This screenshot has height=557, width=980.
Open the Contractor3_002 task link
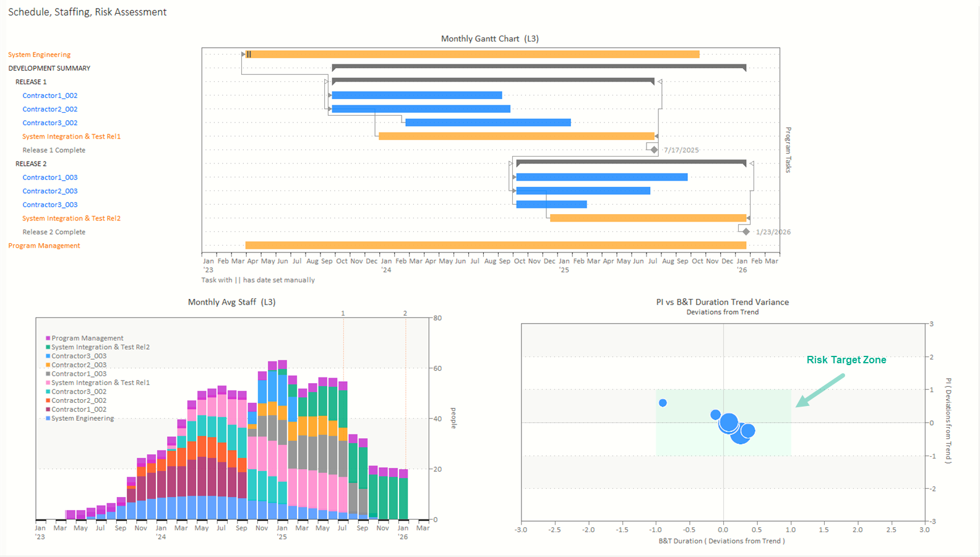point(50,123)
